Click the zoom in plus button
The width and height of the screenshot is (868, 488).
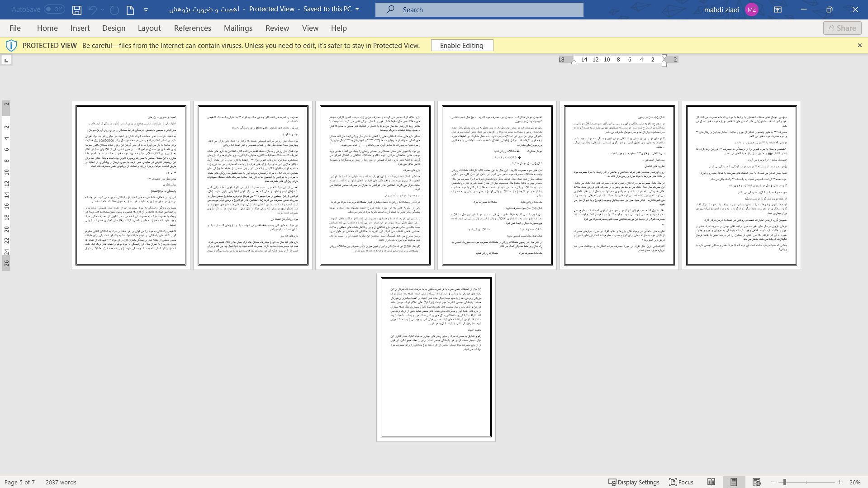click(x=840, y=482)
